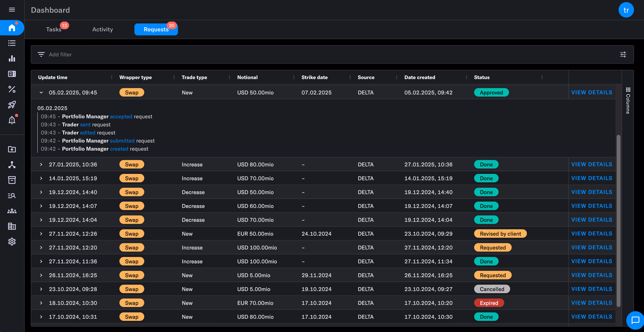View details of 26.11.2024, 16:25 request
This screenshot has width=644, height=332.
tap(592, 275)
